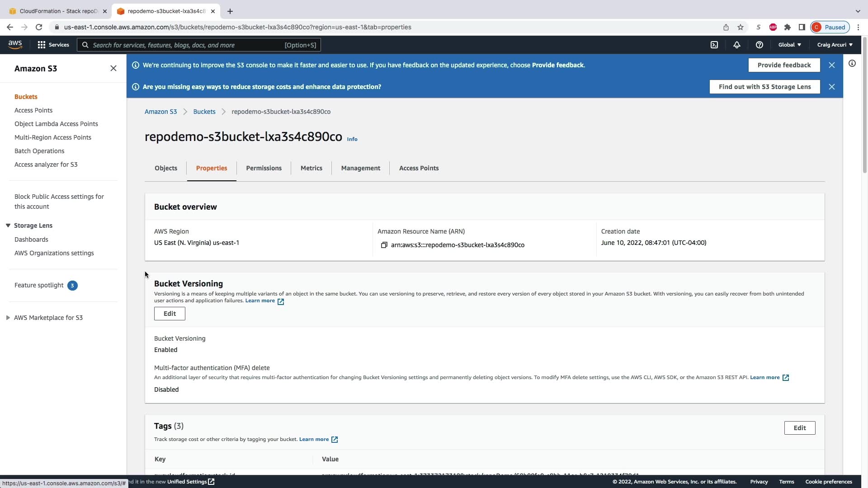Screen dimensions: 868x488
Task: Go to the Buckets breadcrumb link
Action: [204, 112]
